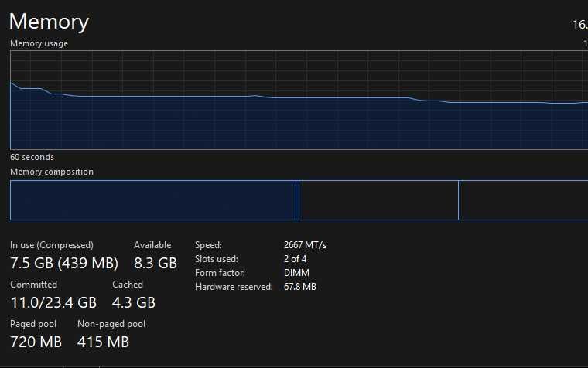
Task: Click the Hardware reserved label
Action: point(234,287)
